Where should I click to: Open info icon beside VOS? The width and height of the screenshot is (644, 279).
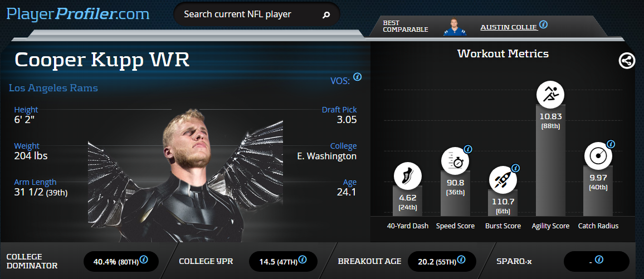point(357,77)
